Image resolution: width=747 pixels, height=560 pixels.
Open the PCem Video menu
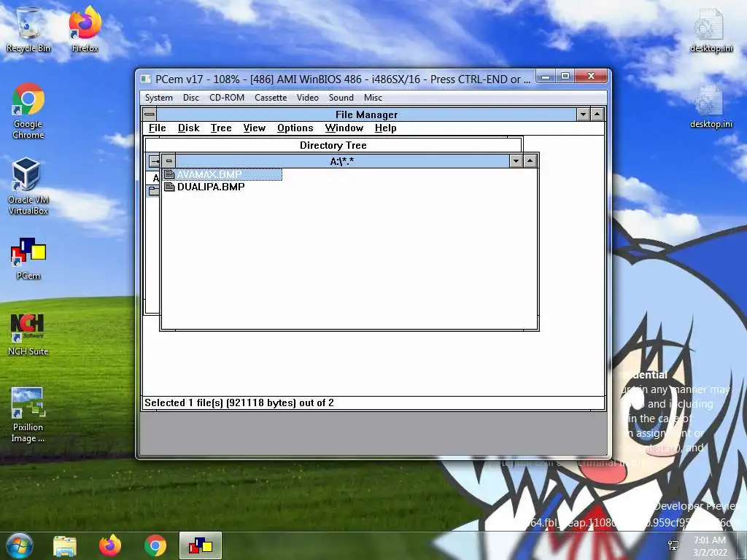coord(308,98)
